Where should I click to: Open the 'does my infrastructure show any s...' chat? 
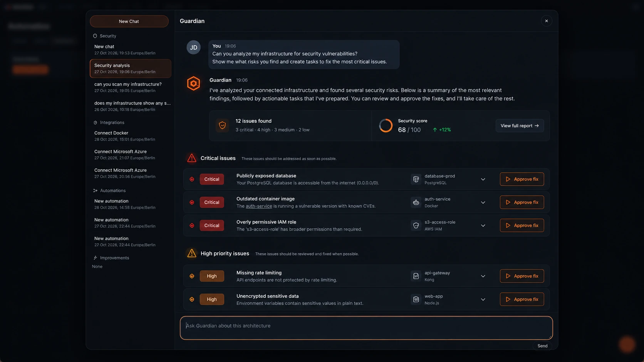tap(131, 106)
